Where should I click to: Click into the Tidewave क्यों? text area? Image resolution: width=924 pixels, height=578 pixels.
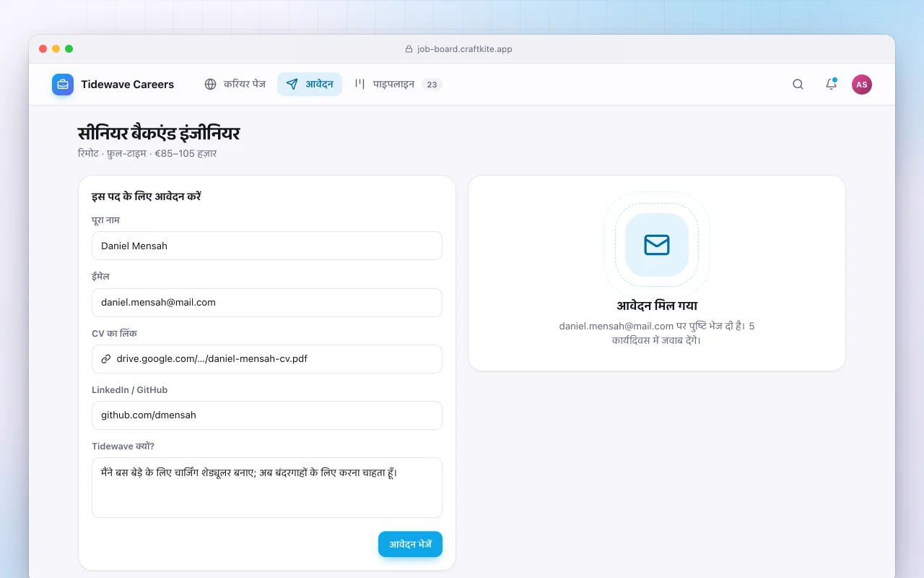point(267,488)
